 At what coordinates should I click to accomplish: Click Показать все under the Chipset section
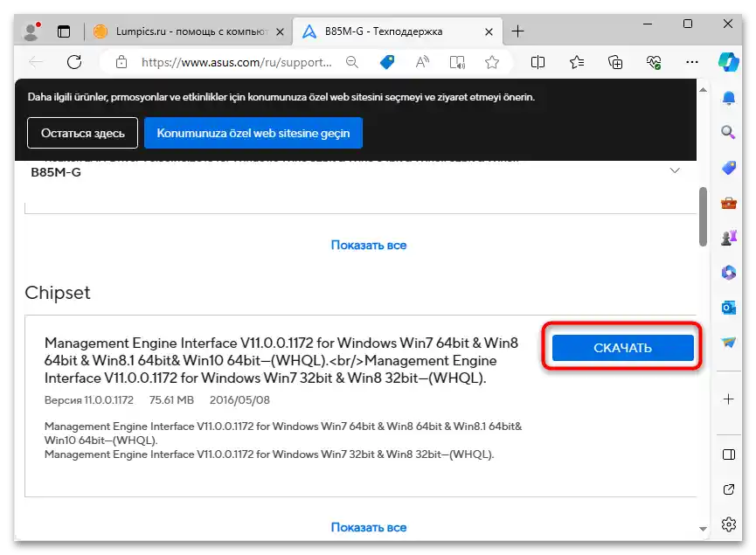[368, 527]
